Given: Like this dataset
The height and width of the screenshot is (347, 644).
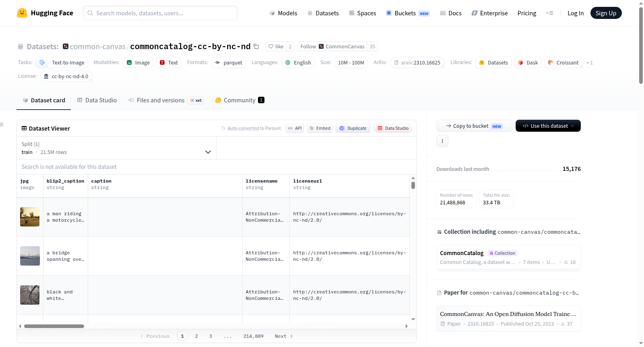Looking at the screenshot, I should coord(276,46).
